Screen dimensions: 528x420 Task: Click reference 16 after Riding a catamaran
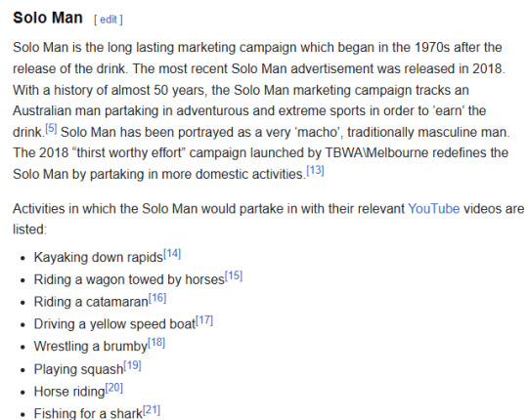click(x=157, y=298)
